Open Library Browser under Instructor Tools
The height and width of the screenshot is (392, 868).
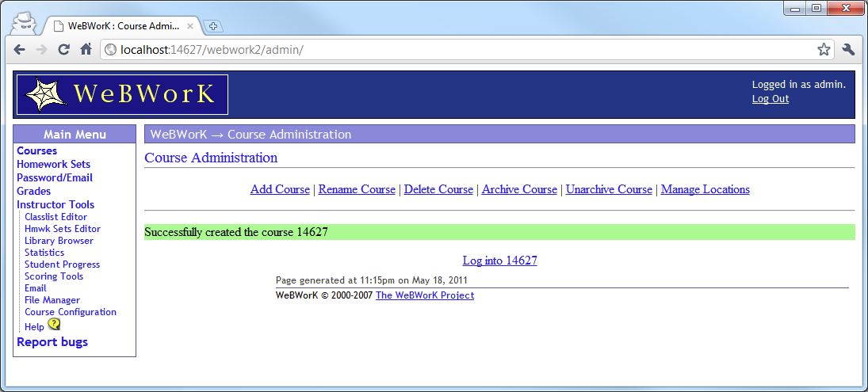59,241
